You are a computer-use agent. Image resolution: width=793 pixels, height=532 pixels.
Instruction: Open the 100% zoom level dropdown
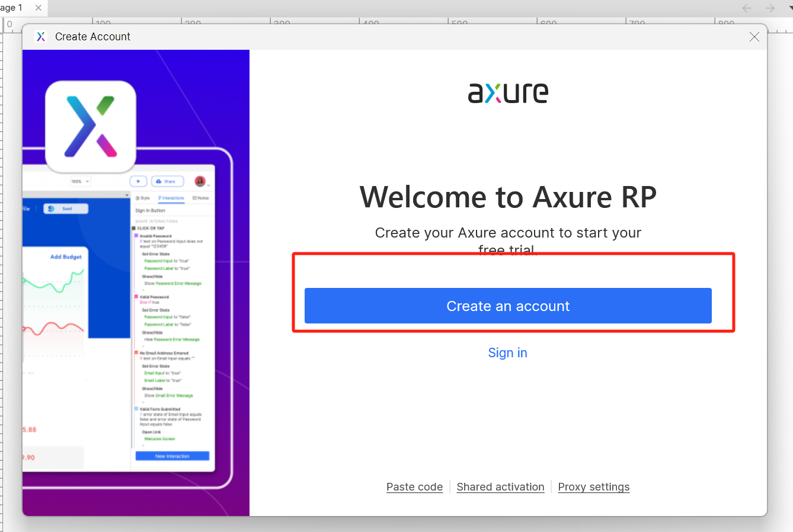[x=80, y=181]
